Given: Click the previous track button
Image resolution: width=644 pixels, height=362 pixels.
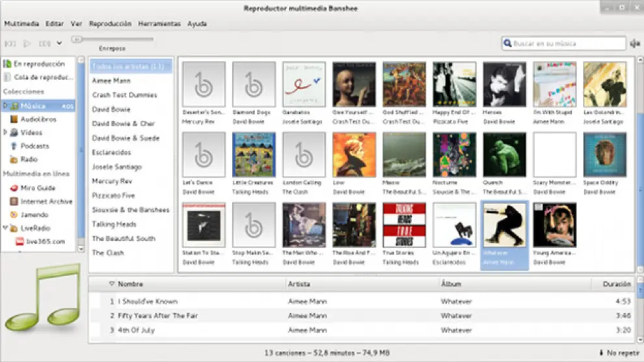Looking at the screenshot, I should pyautogui.click(x=10, y=44).
